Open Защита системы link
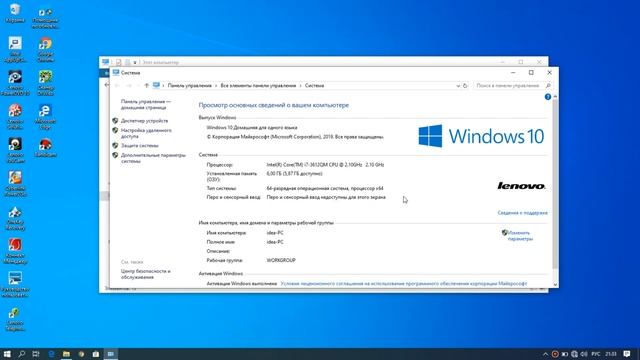Image resolution: width=640 pixels, height=360 pixels. coord(140,145)
